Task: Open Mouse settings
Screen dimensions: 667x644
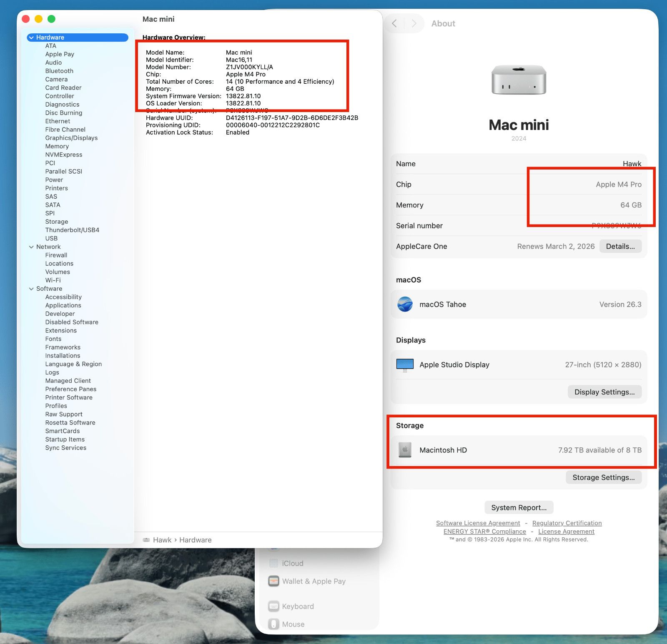Action: [293, 624]
